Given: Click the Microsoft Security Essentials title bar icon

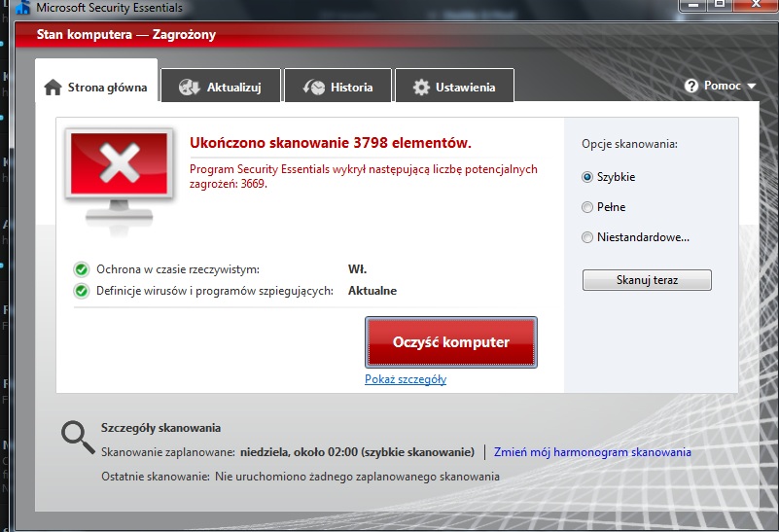Looking at the screenshot, I should (22, 8).
